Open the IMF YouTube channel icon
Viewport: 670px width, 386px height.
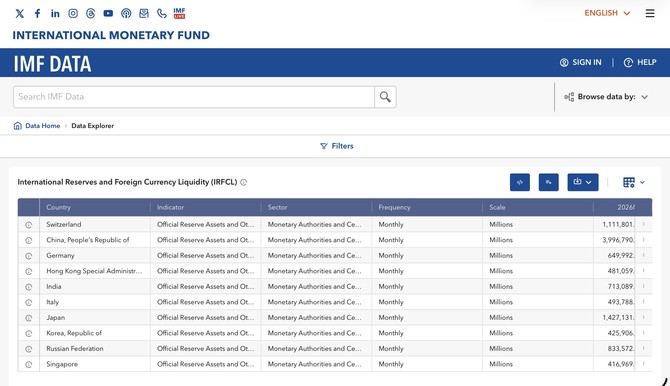click(x=108, y=13)
